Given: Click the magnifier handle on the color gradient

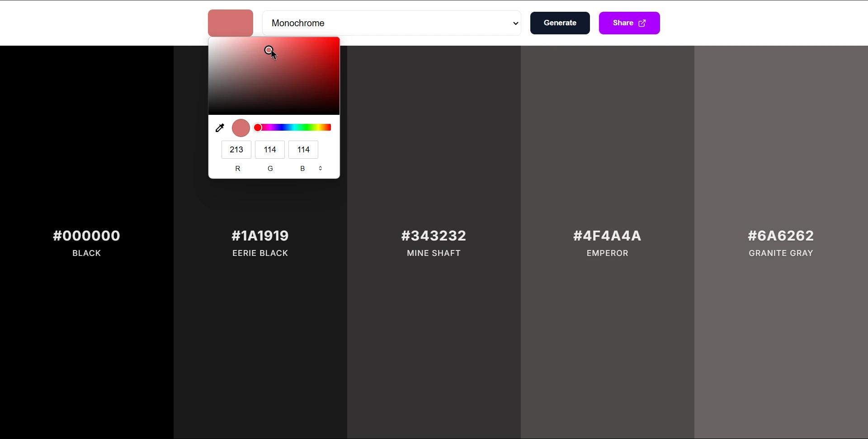Looking at the screenshot, I should click(x=269, y=50).
